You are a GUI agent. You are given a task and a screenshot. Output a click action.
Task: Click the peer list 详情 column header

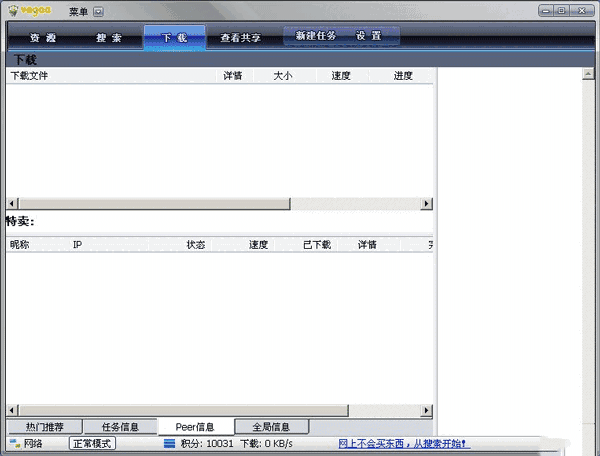pyautogui.click(x=369, y=244)
